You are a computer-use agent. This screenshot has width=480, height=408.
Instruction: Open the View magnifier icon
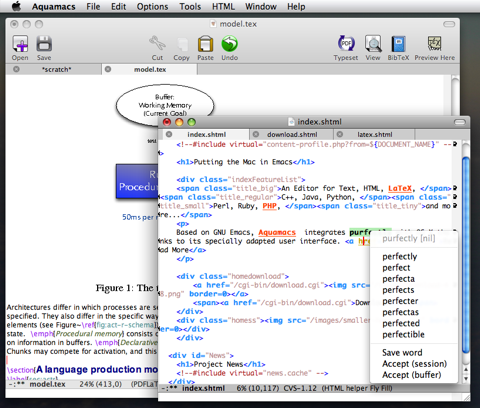coord(373,43)
